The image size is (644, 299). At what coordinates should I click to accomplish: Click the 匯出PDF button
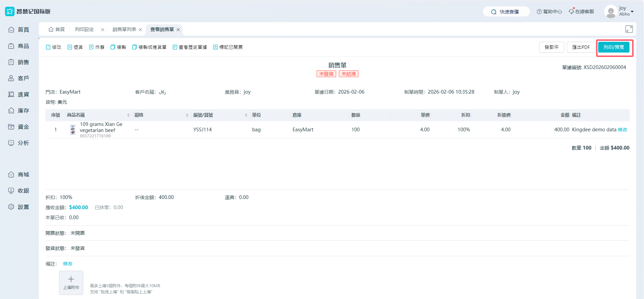click(x=581, y=47)
